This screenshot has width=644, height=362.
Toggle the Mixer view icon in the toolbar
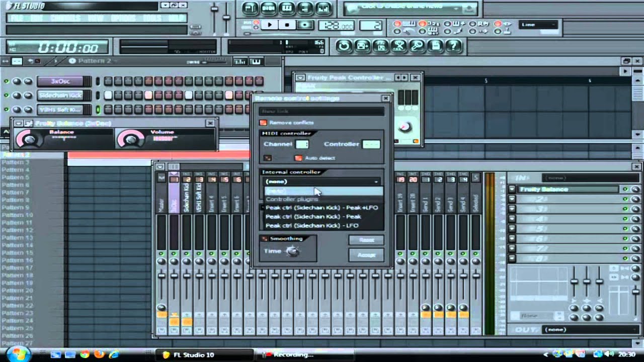coord(324,9)
